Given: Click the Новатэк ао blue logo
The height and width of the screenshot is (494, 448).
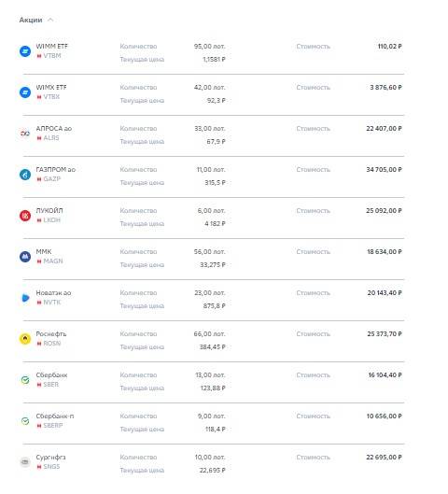Looking at the screenshot, I should tap(25, 298).
